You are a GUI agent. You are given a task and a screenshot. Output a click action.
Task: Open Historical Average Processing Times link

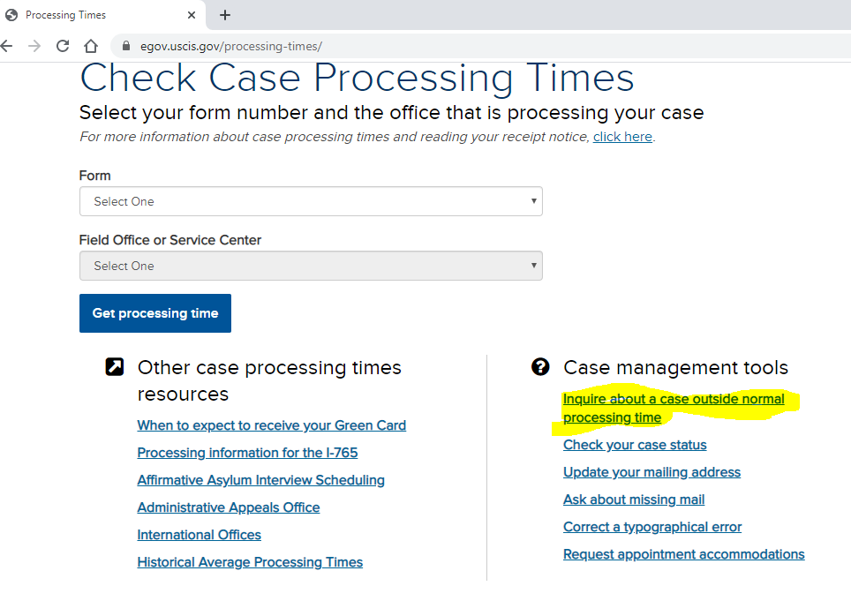click(250, 562)
